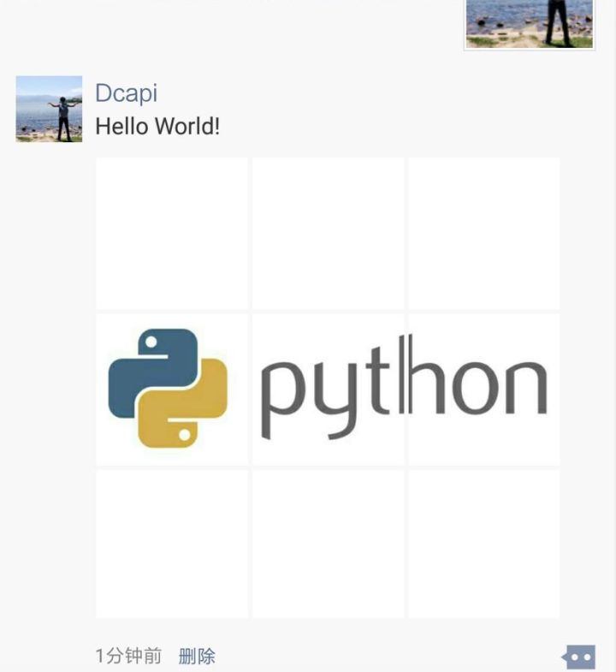Open the middle tile showing 'pyth' letters

pos(328,390)
